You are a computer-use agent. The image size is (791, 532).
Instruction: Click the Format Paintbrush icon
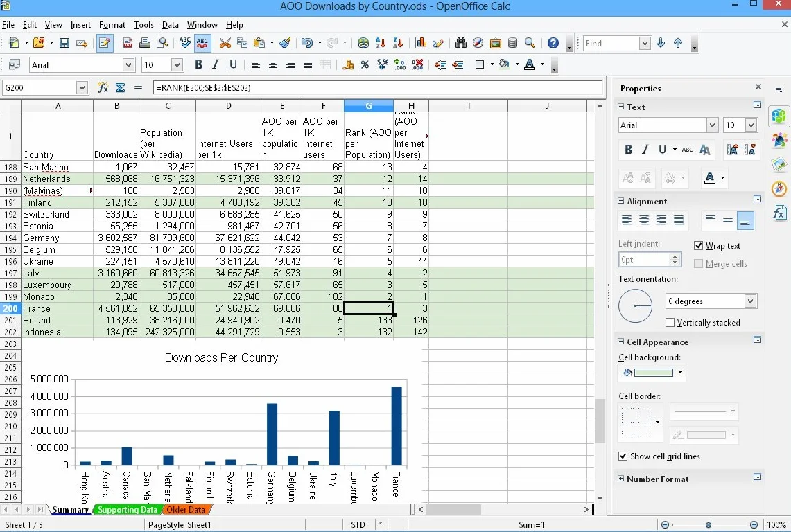pos(285,44)
